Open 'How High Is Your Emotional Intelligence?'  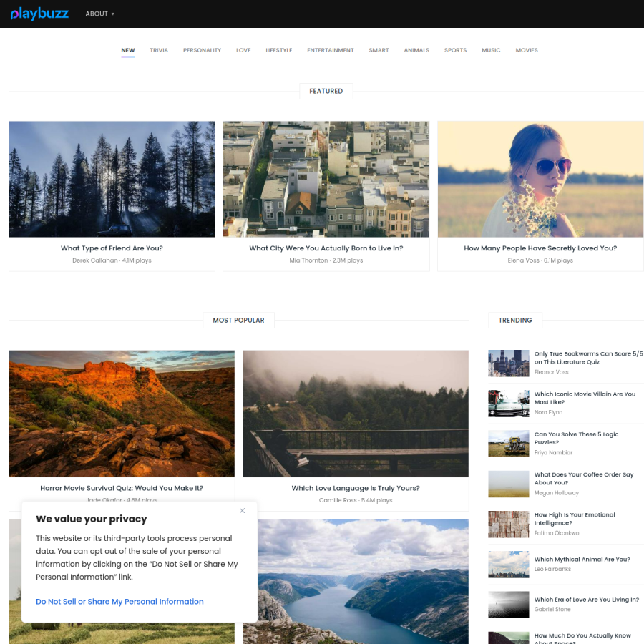575,519
